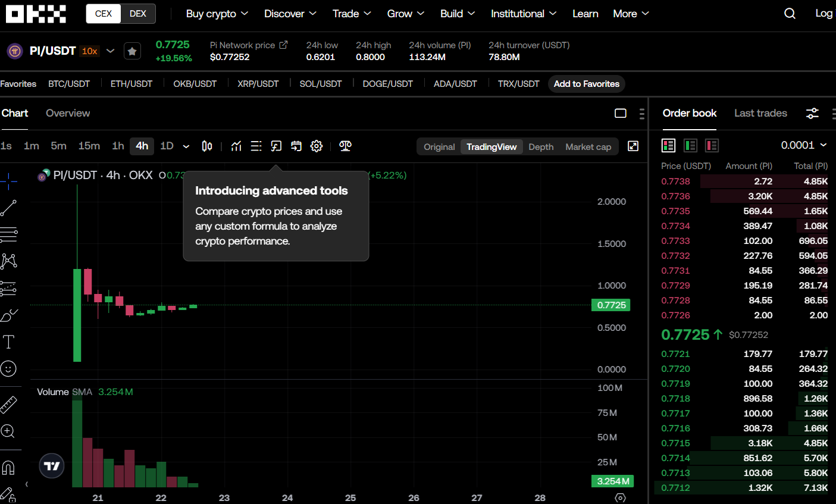Image resolution: width=836 pixels, height=504 pixels.
Task: Open order book settings sliders icon
Action: (812, 114)
